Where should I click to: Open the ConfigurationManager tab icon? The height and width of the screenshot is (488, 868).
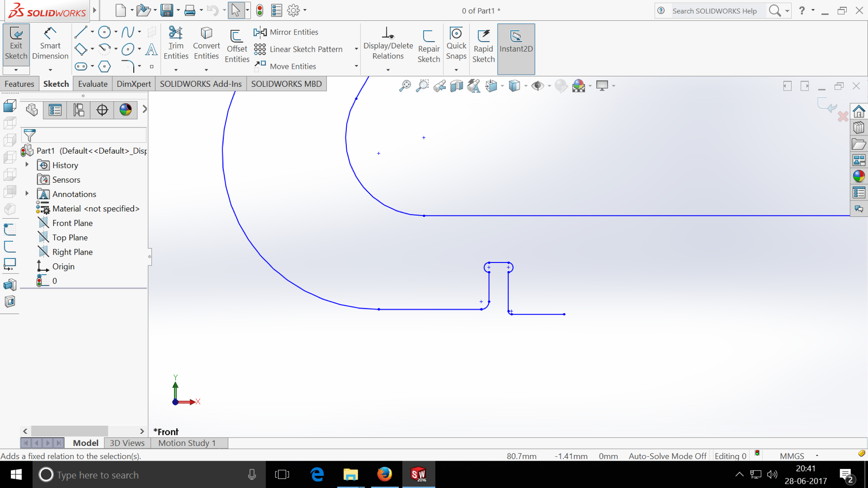click(79, 110)
